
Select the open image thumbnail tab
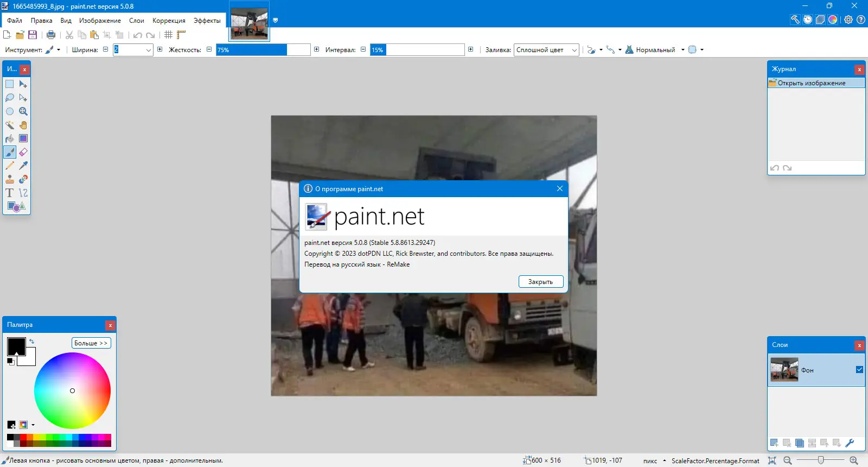(x=250, y=21)
